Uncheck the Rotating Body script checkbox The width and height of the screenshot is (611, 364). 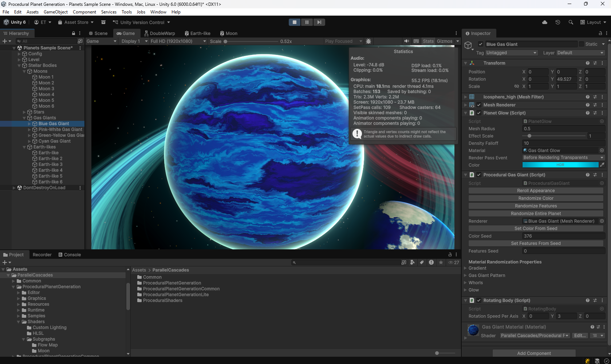(x=479, y=300)
